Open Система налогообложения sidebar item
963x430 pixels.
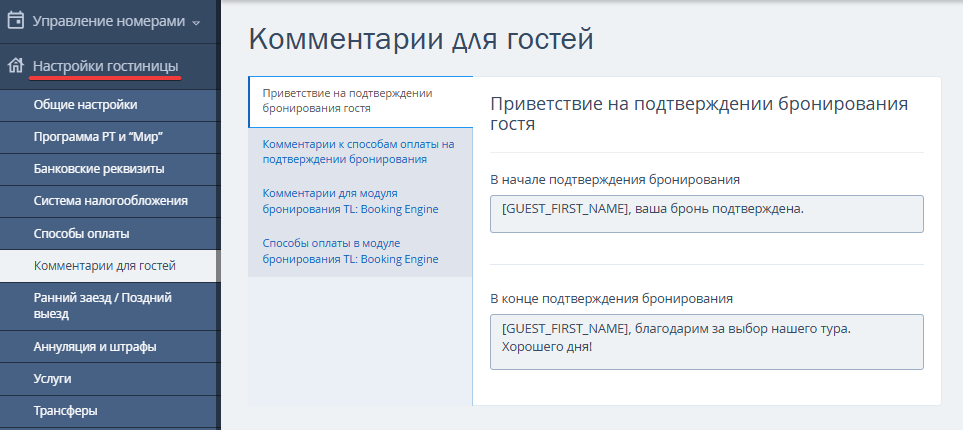[x=110, y=201]
